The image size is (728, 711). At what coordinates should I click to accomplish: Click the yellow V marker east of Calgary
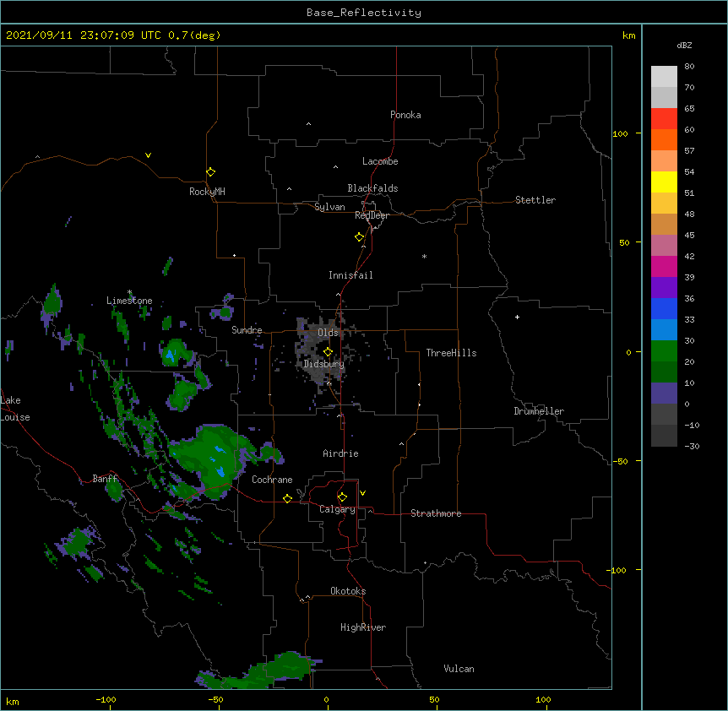click(x=362, y=493)
